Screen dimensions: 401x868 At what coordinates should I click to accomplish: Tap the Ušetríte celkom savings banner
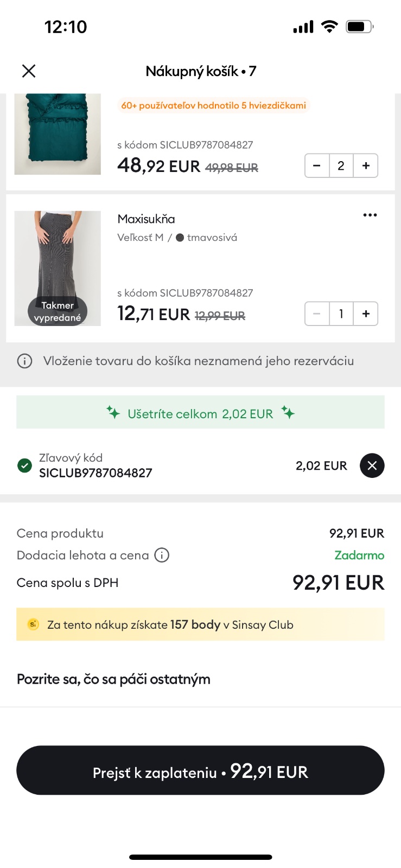(200, 413)
